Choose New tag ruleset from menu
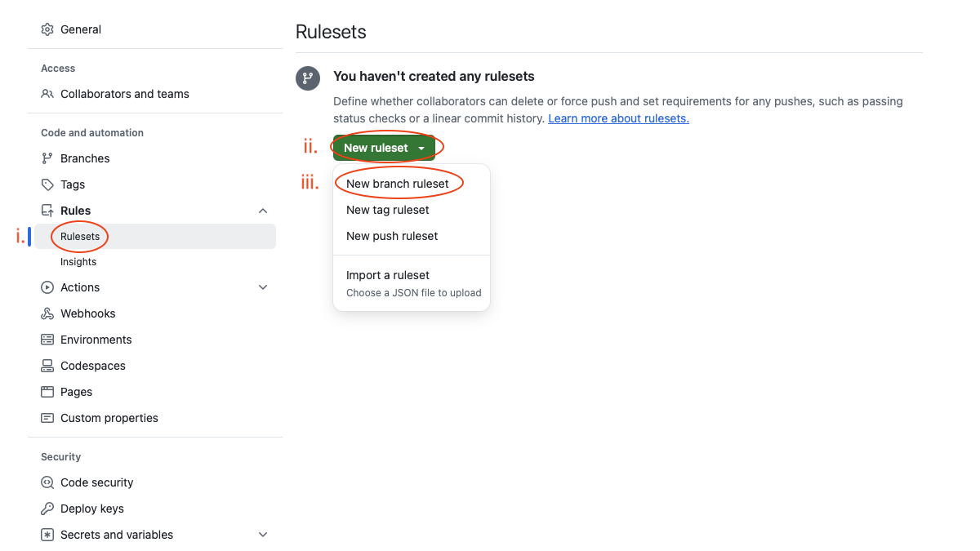 (x=388, y=210)
